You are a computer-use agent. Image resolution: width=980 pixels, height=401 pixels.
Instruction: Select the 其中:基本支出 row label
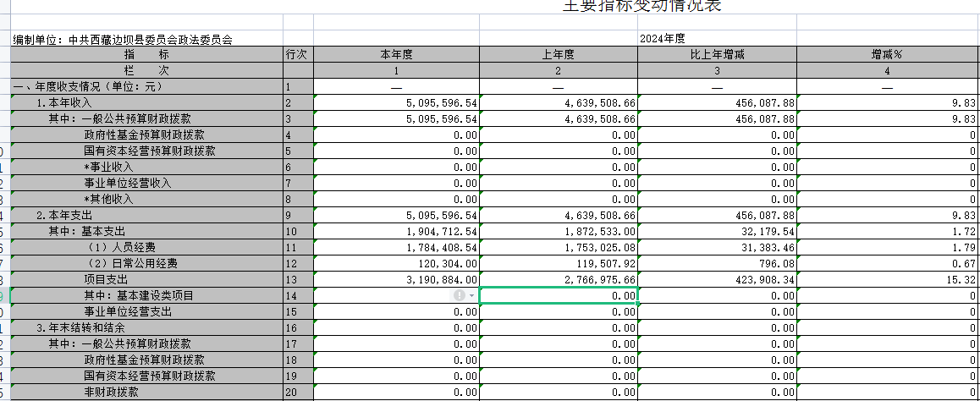click(147, 231)
